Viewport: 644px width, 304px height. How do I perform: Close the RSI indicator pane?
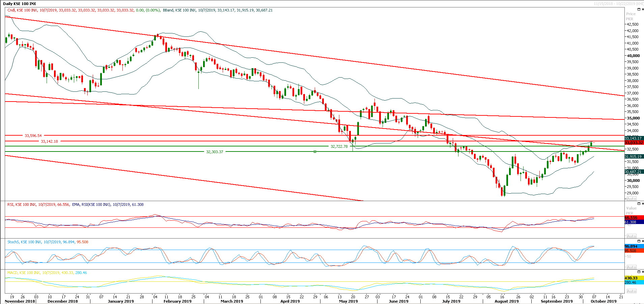(642, 204)
